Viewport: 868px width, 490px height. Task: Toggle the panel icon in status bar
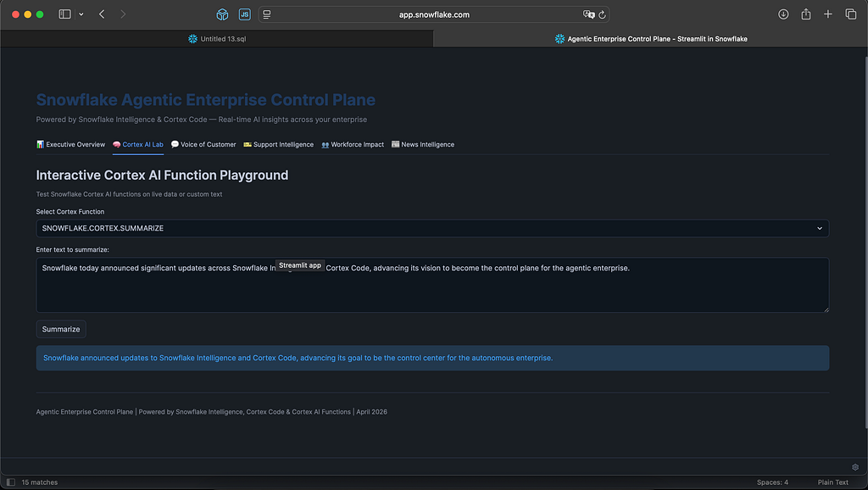pyautogui.click(x=10, y=482)
